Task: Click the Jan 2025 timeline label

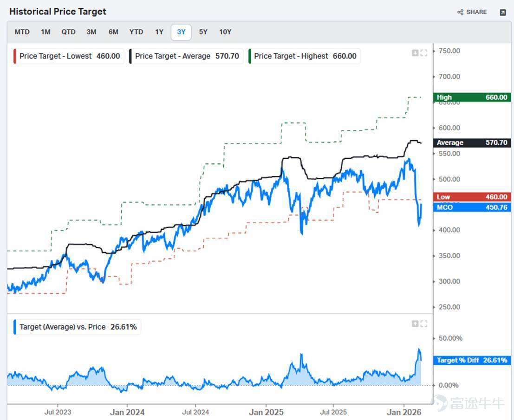Action: point(266,412)
